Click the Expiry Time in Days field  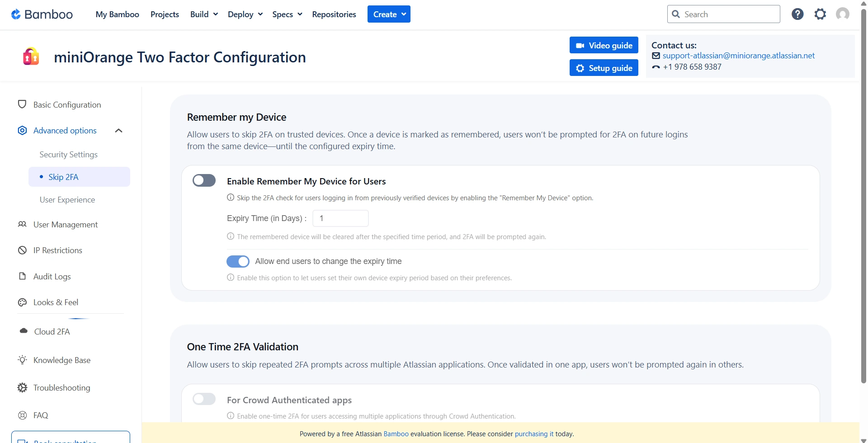click(x=340, y=218)
